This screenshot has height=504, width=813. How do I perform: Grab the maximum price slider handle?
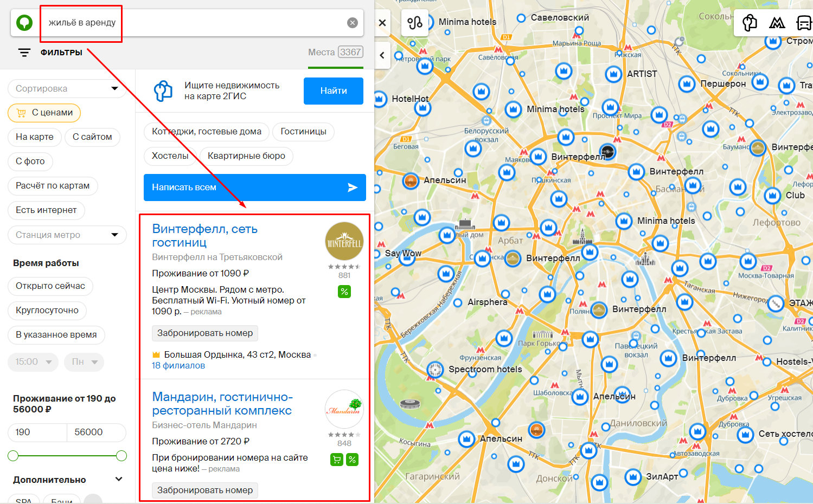pyautogui.click(x=121, y=456)
